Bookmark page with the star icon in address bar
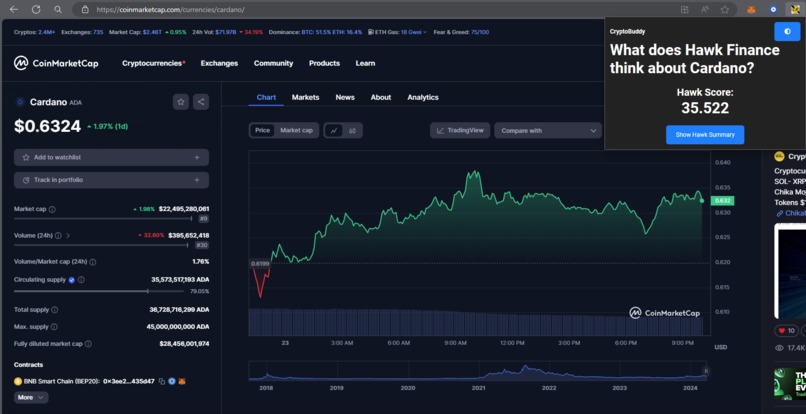The image size is (806, 414). pyautogui.click(x=725, y=9)
